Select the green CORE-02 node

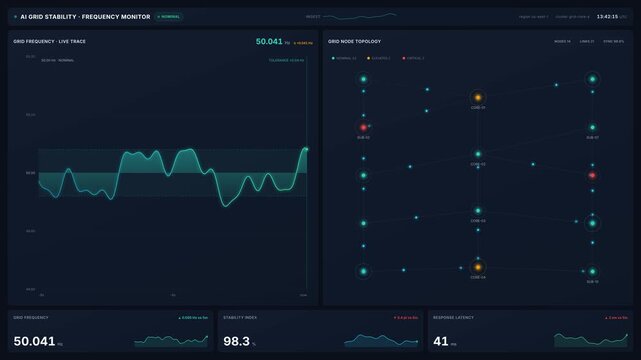coord(477,154)
